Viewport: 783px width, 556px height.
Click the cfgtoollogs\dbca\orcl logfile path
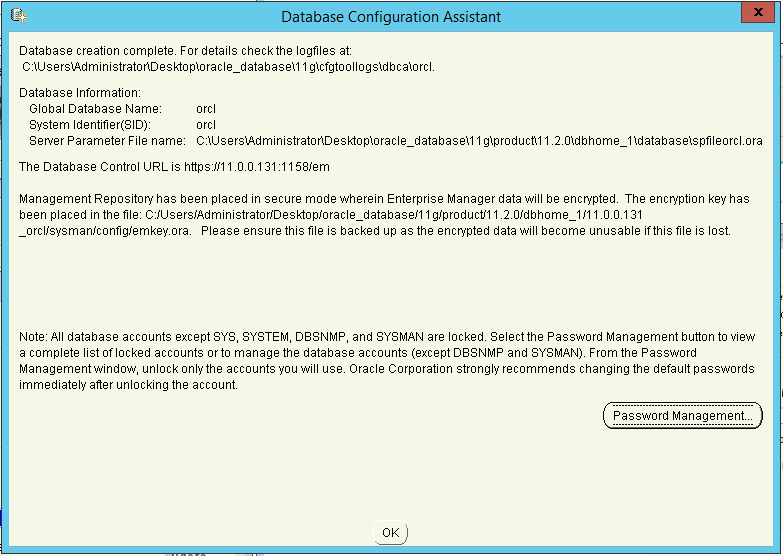coord(229,67)
